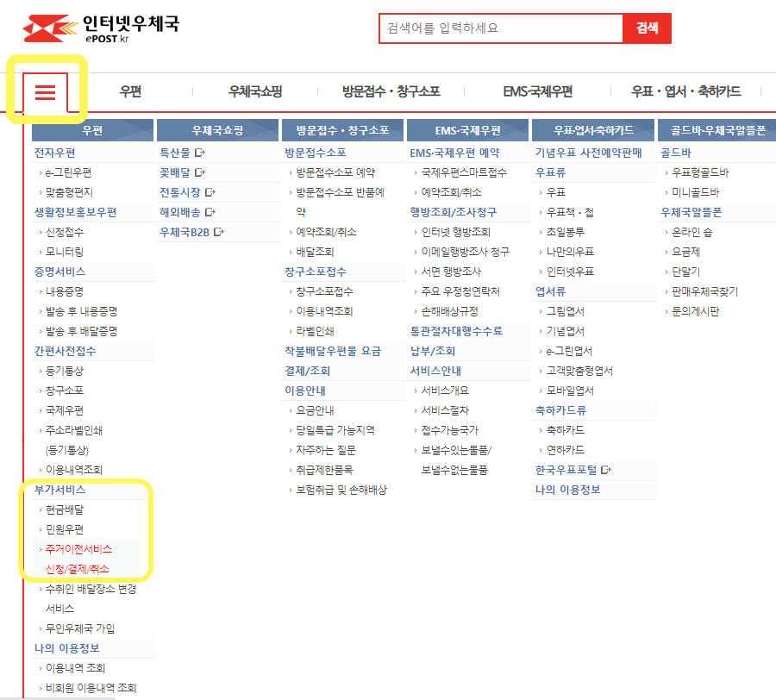
Task: Open 내용증명 under 증명서비스
Action: tap(65, 291)
